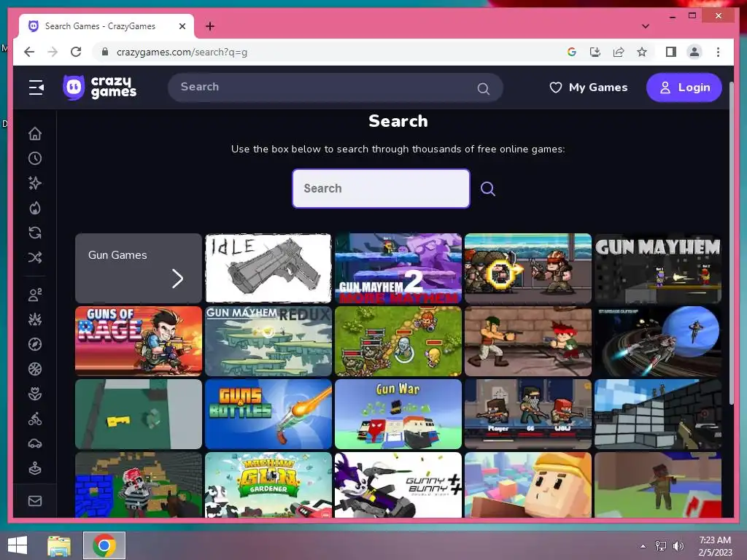Open the Home icon in sidebar
Viewport: 747px width, 560px height.
[x=35, y=134]
